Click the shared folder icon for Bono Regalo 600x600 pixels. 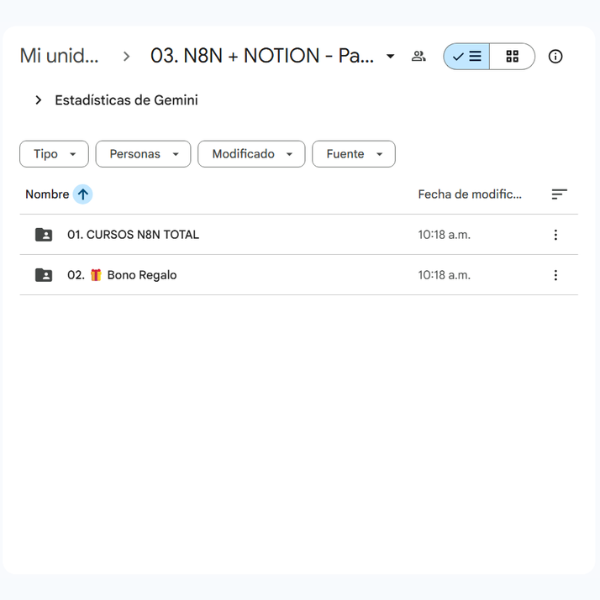click(x=44, y=275)
